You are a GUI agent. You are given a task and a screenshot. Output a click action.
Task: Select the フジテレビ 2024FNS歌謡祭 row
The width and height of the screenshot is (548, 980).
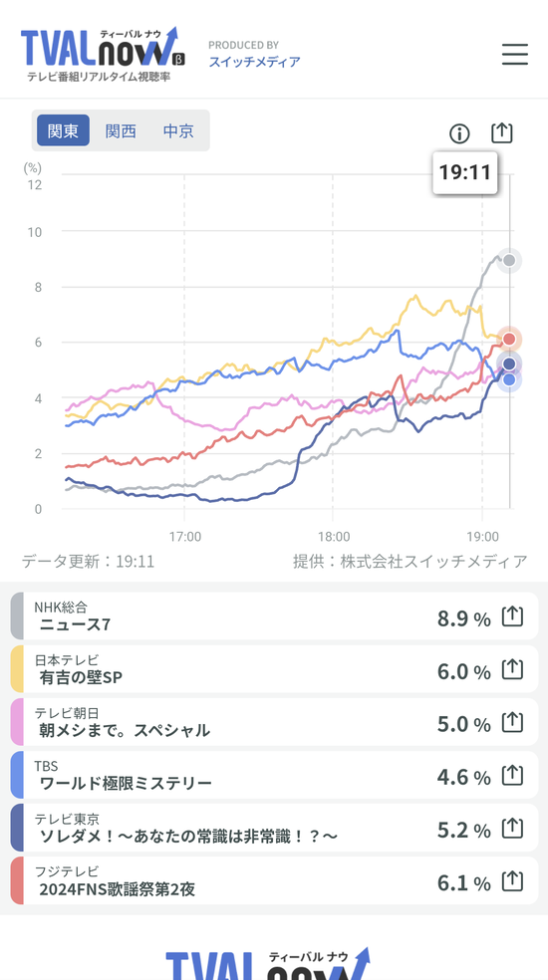coord(274,880)
